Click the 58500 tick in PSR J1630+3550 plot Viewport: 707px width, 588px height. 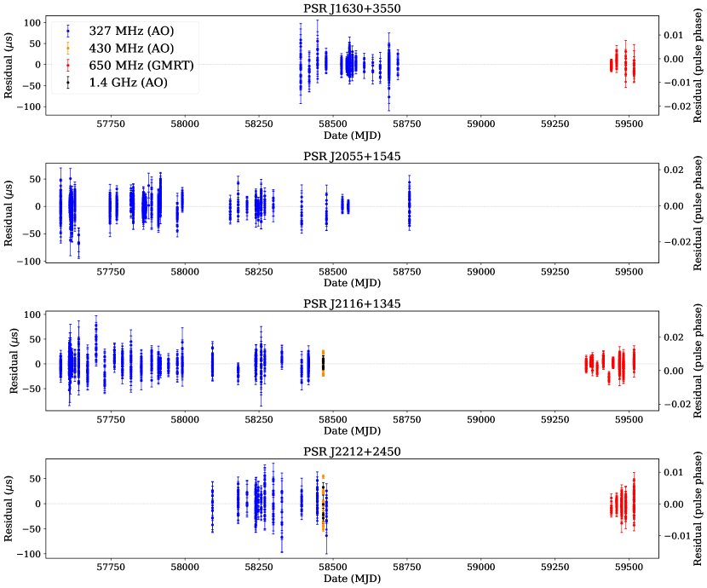click(x=333, y=124)
